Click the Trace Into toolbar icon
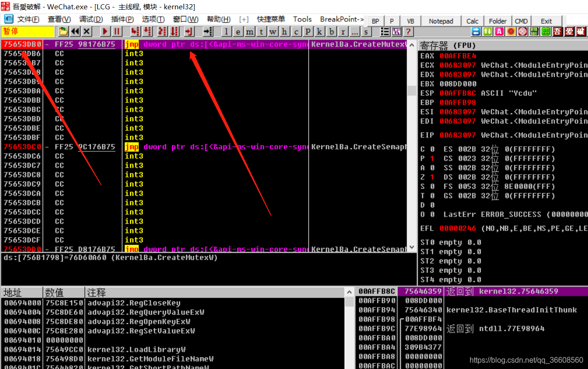This screenshot has height=369, width=588. point(162,32)
